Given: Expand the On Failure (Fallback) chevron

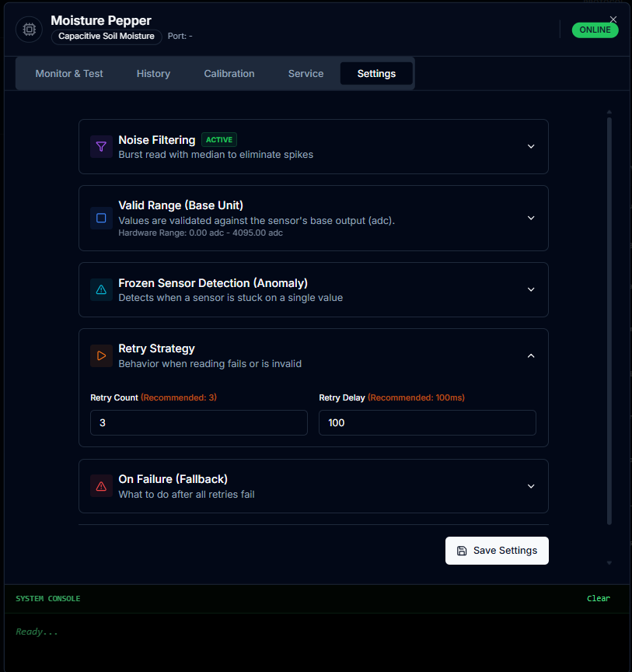Looking at the screenshot, I should click(531, 486).
